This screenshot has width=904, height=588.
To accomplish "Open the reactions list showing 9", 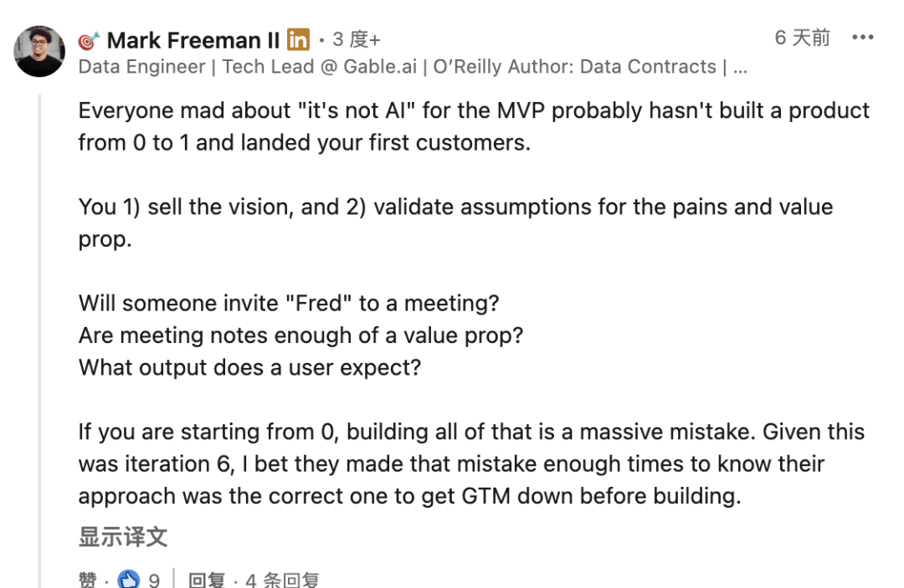I will (154, 580).
